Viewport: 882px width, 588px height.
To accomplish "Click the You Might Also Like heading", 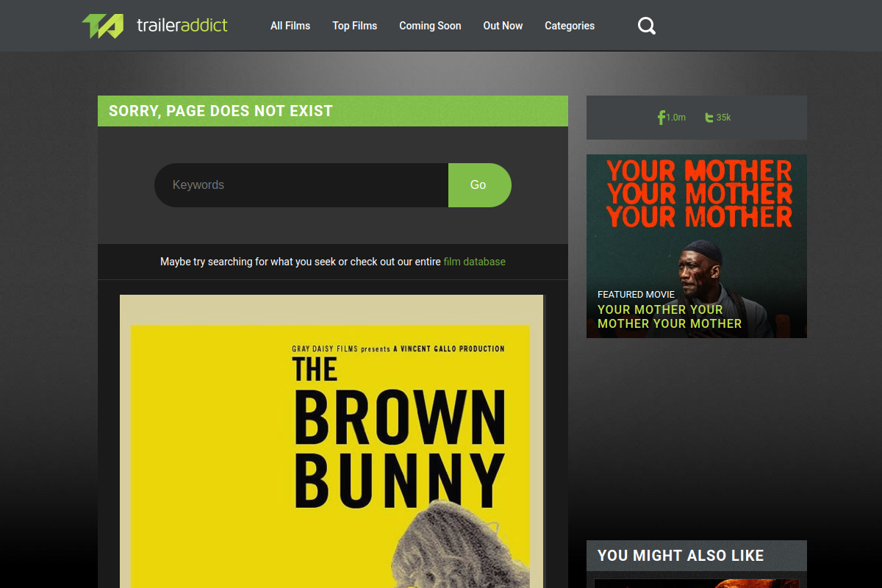I will (x=681, y=556).
